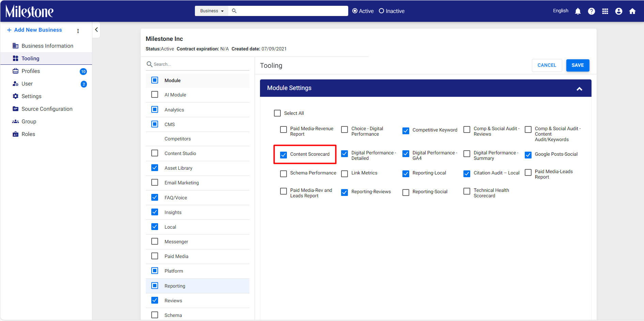The height and width of the screenshot is (321, 644).
Task: Toggle the AI Module checkbox
Action: 155,94
